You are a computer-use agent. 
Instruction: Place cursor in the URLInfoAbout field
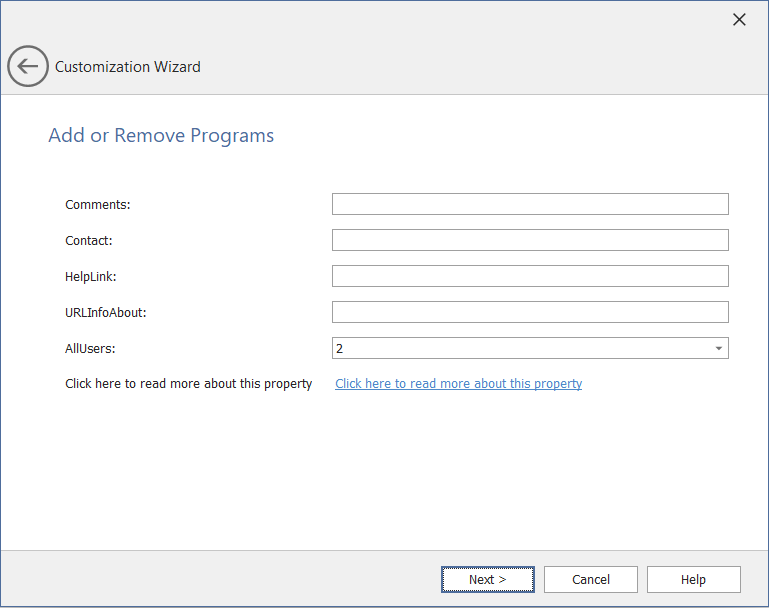click(530, 312)
